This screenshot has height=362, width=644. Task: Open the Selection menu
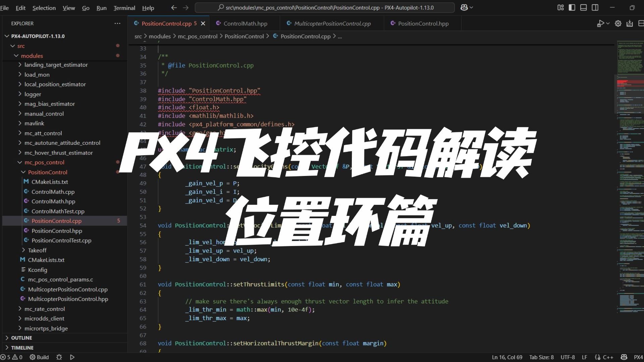click(x=44, y=8)
